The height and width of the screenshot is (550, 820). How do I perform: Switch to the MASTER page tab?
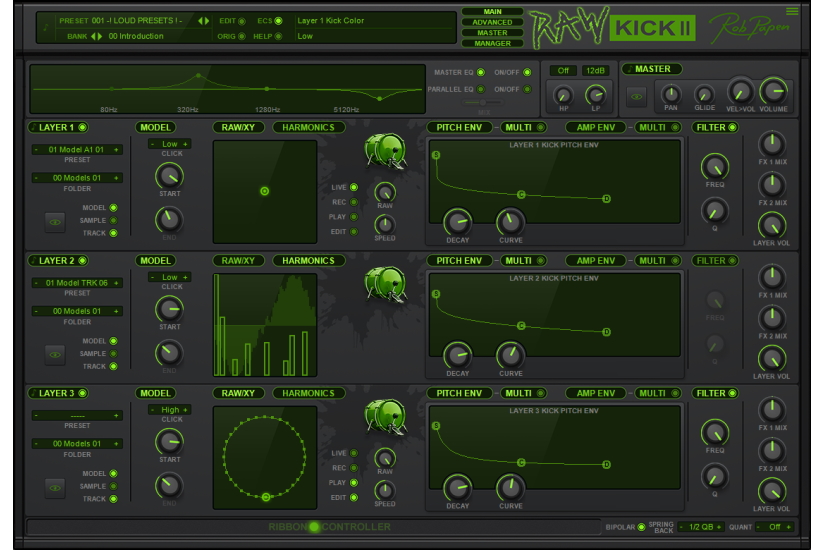tap(492, 32)
